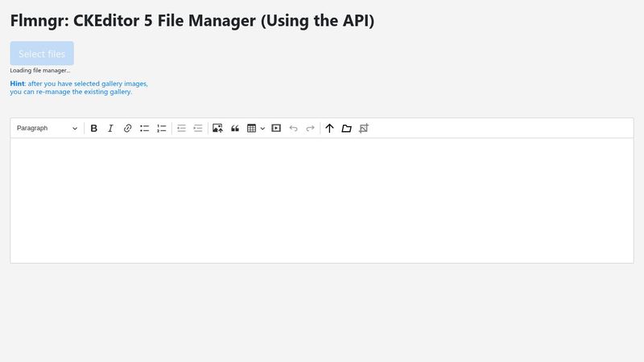Click the image upload icon
This screenshot has height=362, width=644.
pos(217,128)
